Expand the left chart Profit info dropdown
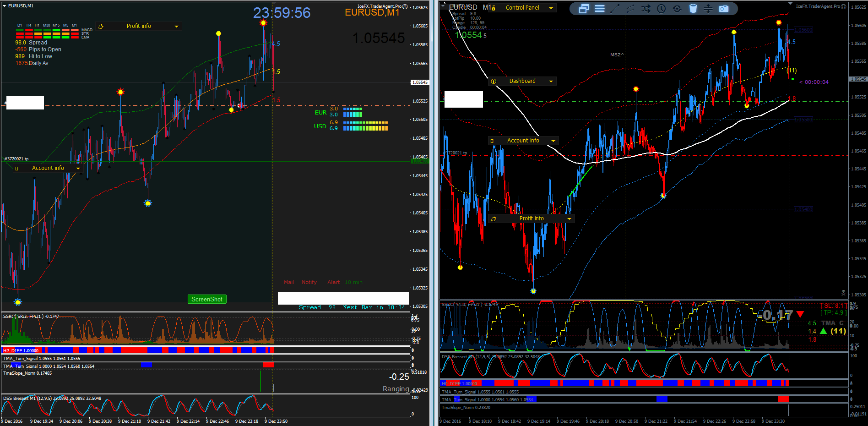 click(176, 27)
